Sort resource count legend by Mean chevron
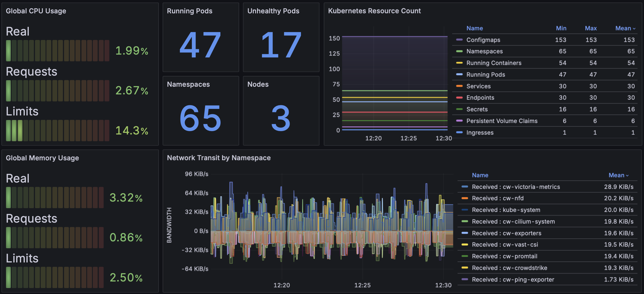The height and width of the screenshot is (294, 644). 634,28
